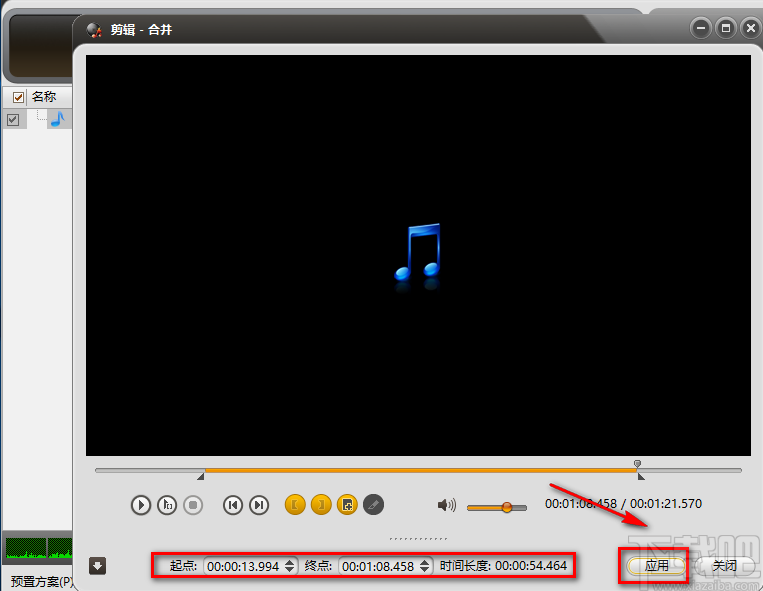The width and height of the screenshot is (763, 591).
Task: Decrease the 起点 start time with down arrow
Action: [290, 570]
